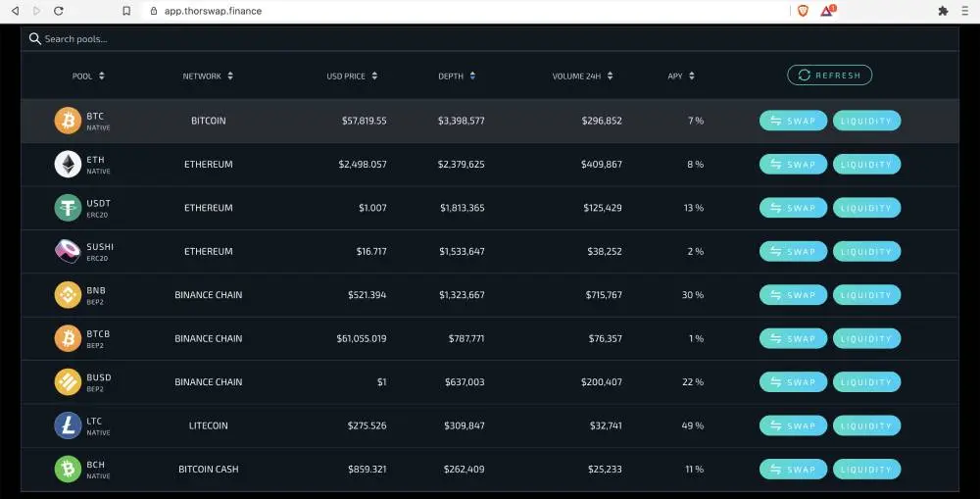Sort by the APY column
Image resolution: width=980 pixels, height=499 pixels.
(681, 75)
